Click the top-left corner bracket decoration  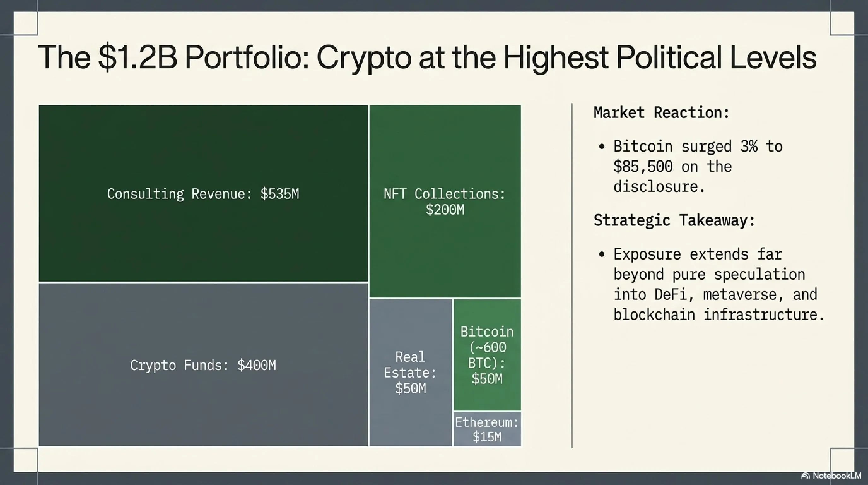pos(26,23)
